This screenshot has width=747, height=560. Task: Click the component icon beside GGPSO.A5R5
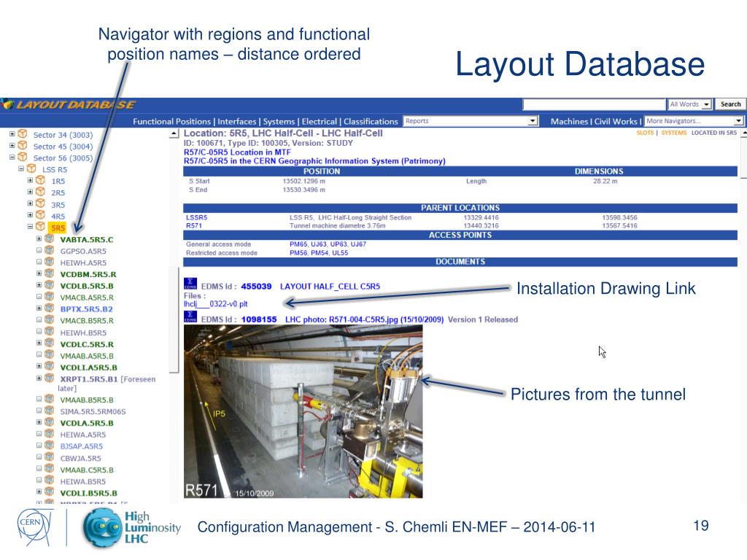(49, 250)
